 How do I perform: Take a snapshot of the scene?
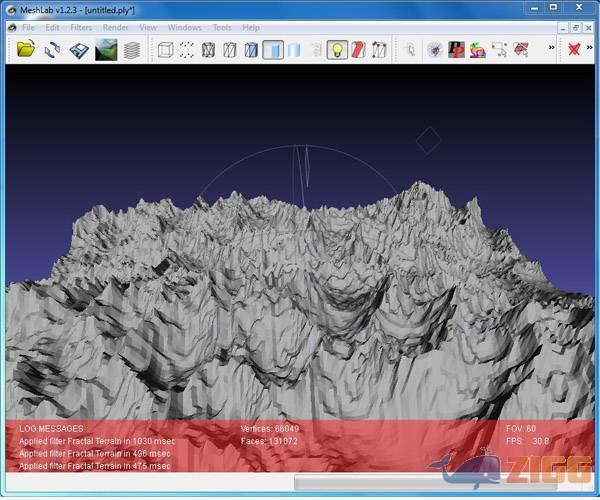click(x=106, y=48)
